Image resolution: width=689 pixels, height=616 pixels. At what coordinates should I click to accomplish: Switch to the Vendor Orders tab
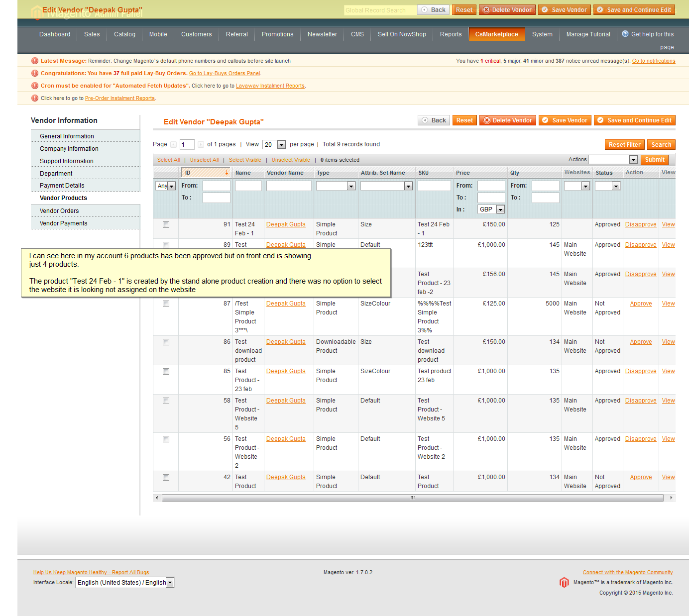pyautogui.click(x=59, y=211)
